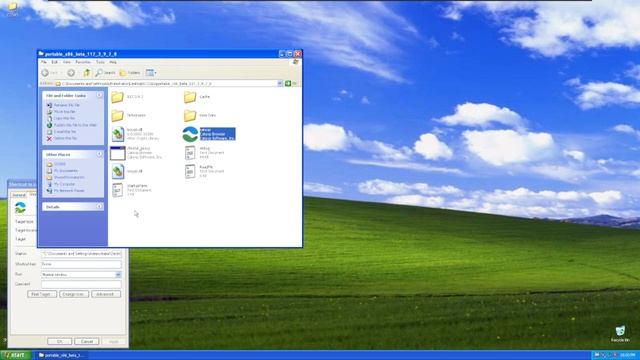Open the Run dropdown showing Normal window
The image size is (640, 360).
[81, 275]
